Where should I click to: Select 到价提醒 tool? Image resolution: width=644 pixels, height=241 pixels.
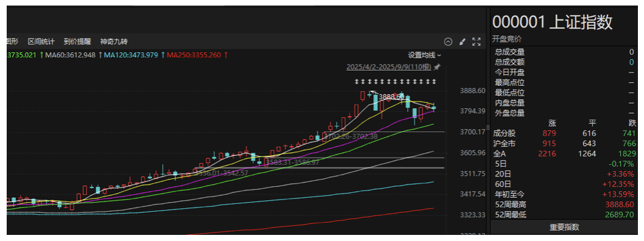(77, 41)
